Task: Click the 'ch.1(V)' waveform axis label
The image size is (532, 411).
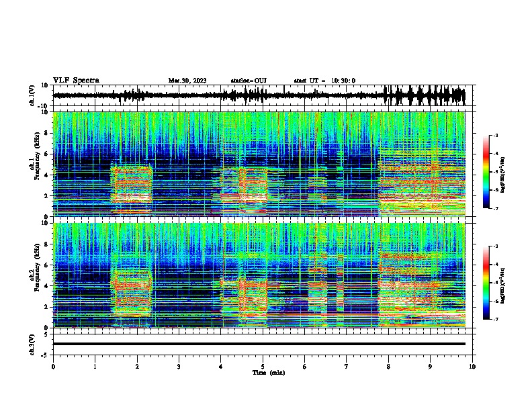Action: (32, 95)
